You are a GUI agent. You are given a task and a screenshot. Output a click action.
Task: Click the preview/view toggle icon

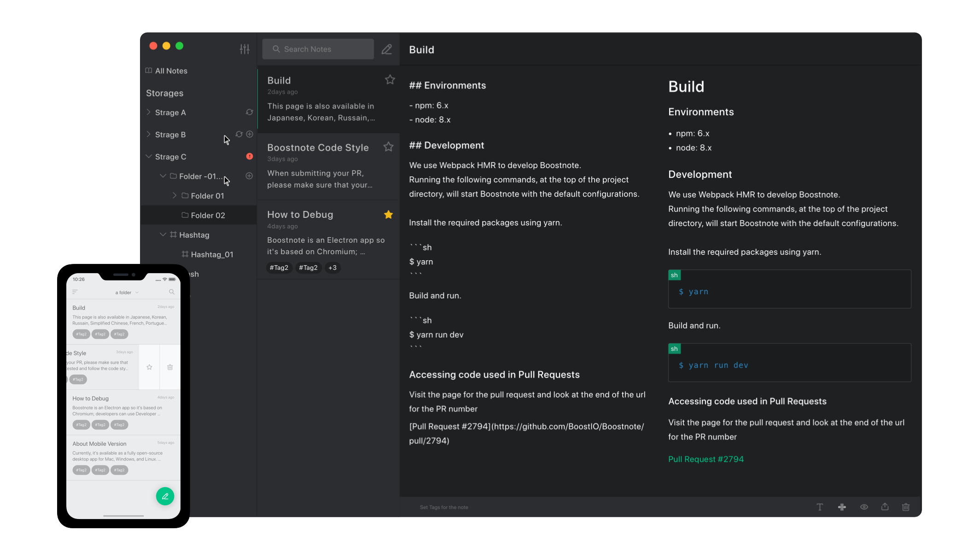[863, 507]
